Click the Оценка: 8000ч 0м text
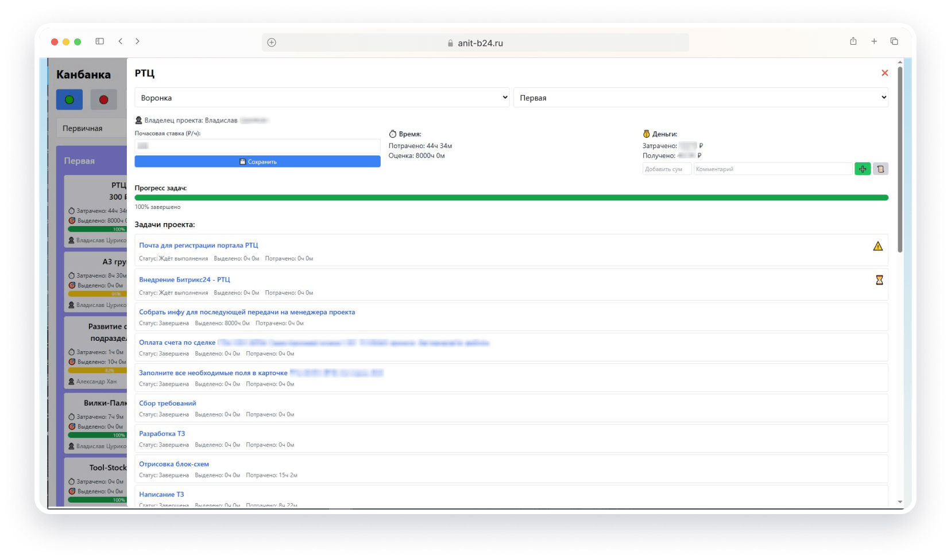This screenshot has width=951, height=560. coord(417,155)
